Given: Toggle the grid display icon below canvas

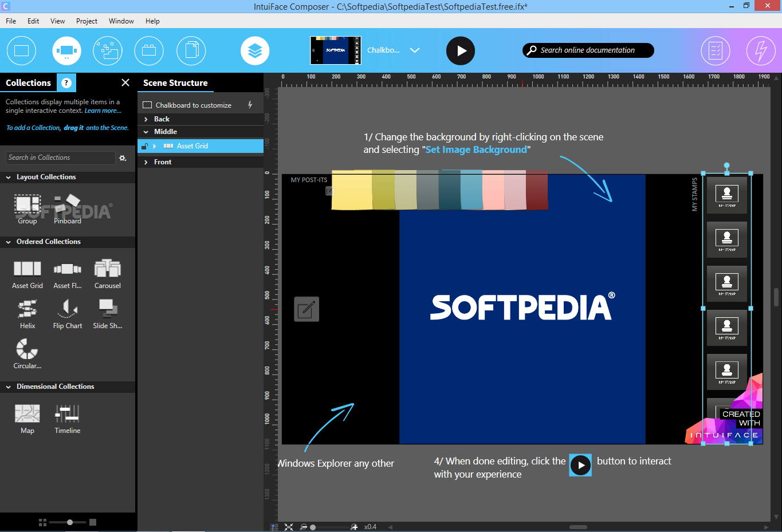Looking at the screenshot, I should [x=274, y=527].
